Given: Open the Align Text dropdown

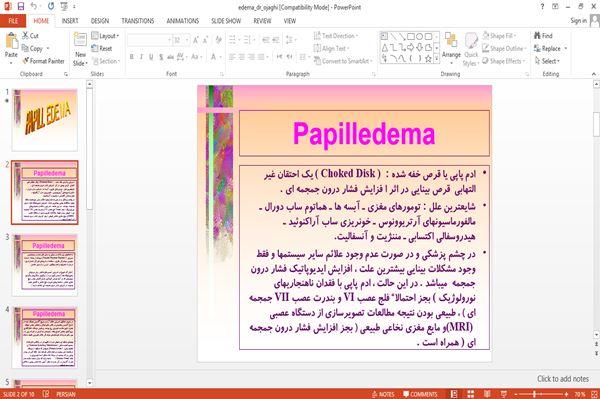Looking at the screenshot, I should (x=331, y=49).
